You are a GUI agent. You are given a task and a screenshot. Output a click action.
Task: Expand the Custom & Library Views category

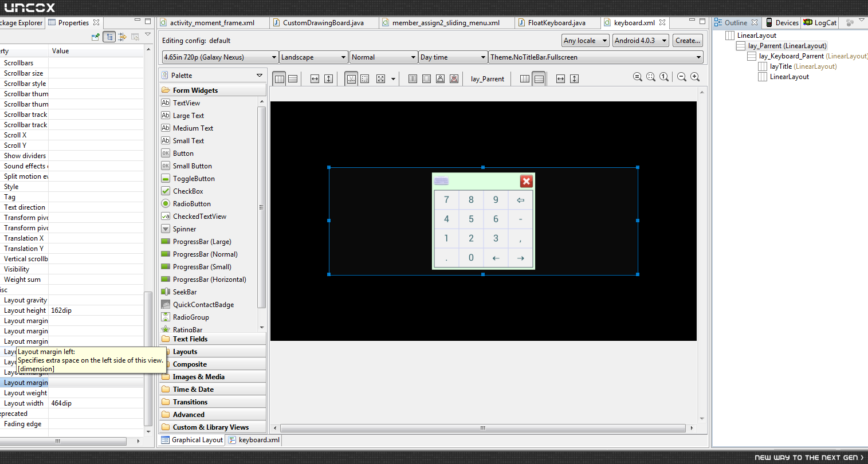(x=213, y=427)
